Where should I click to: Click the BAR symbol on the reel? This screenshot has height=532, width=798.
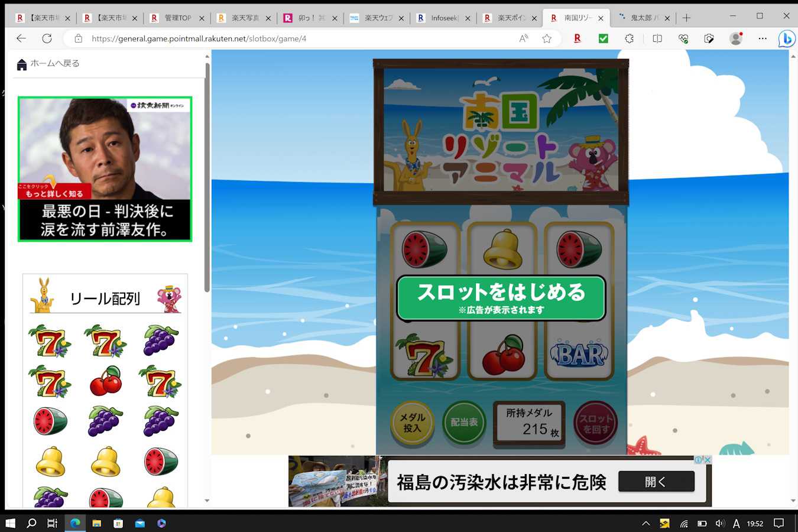pyautogui.click(x=579, y=355)
